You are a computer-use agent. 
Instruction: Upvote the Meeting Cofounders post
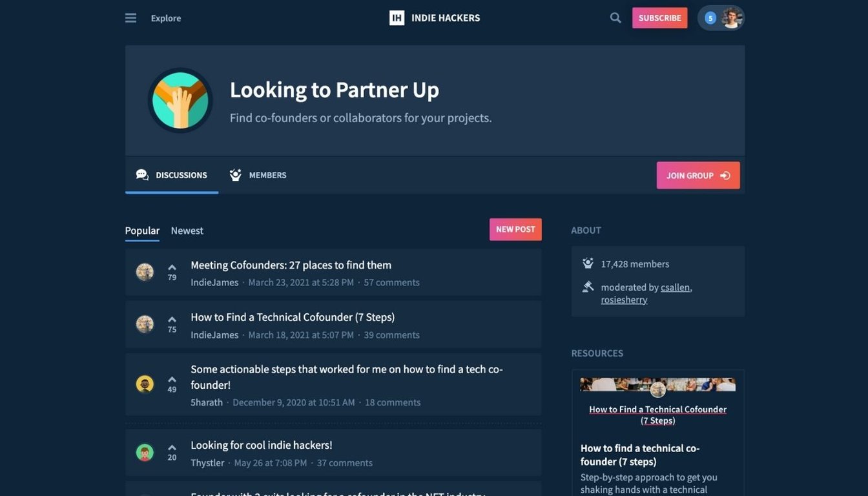(x=172, y=267)
